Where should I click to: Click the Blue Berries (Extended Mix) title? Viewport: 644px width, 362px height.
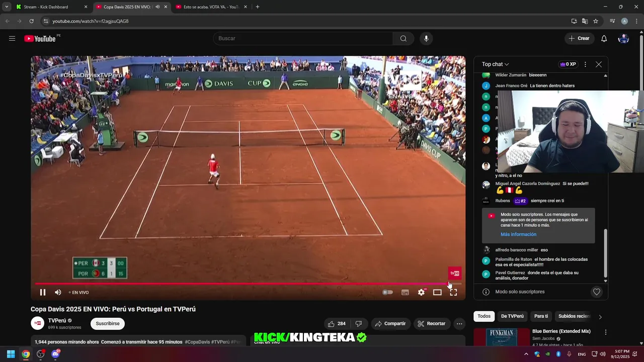click(x=561, y=331)
